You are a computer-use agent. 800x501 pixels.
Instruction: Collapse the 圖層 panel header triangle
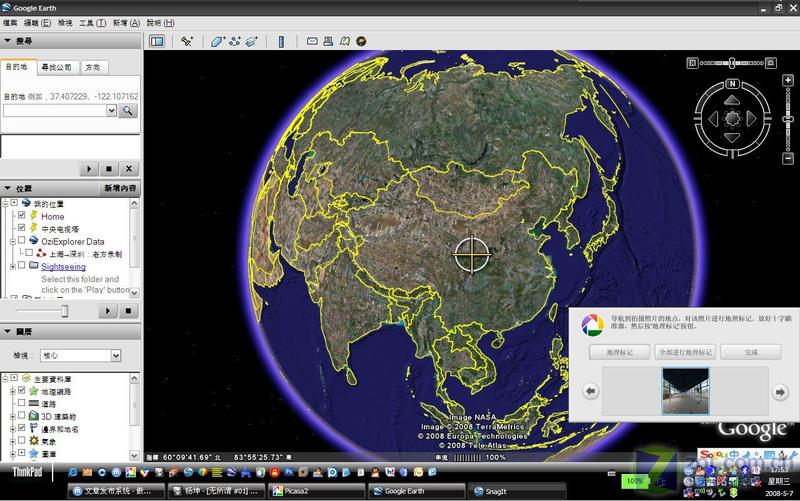coord(8,332)
